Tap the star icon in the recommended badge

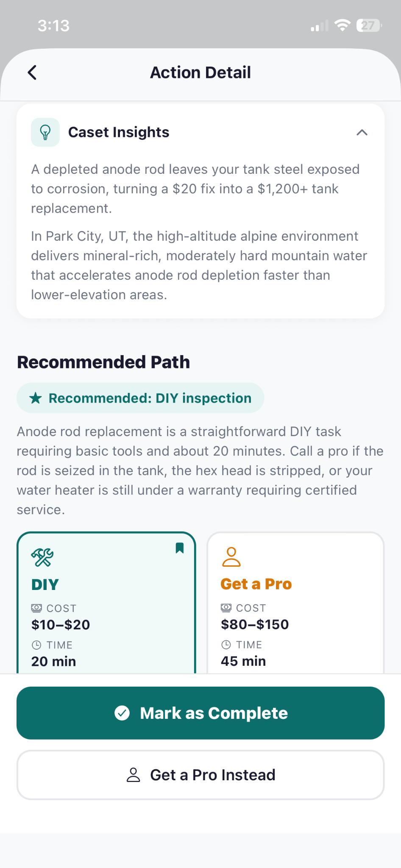(x=36, y=398)
